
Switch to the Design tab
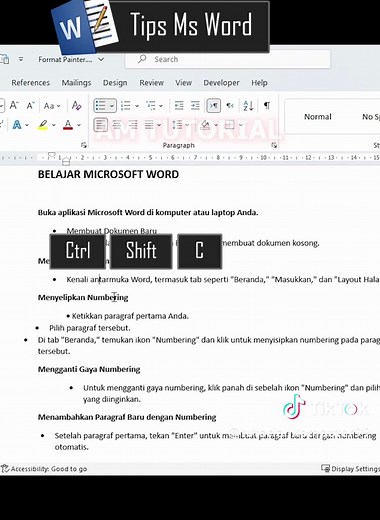115,83
